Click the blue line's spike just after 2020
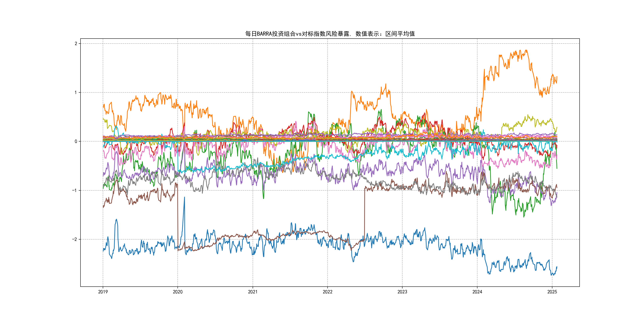The width and height of the screenshot is (644, 322). click(184, 198)
